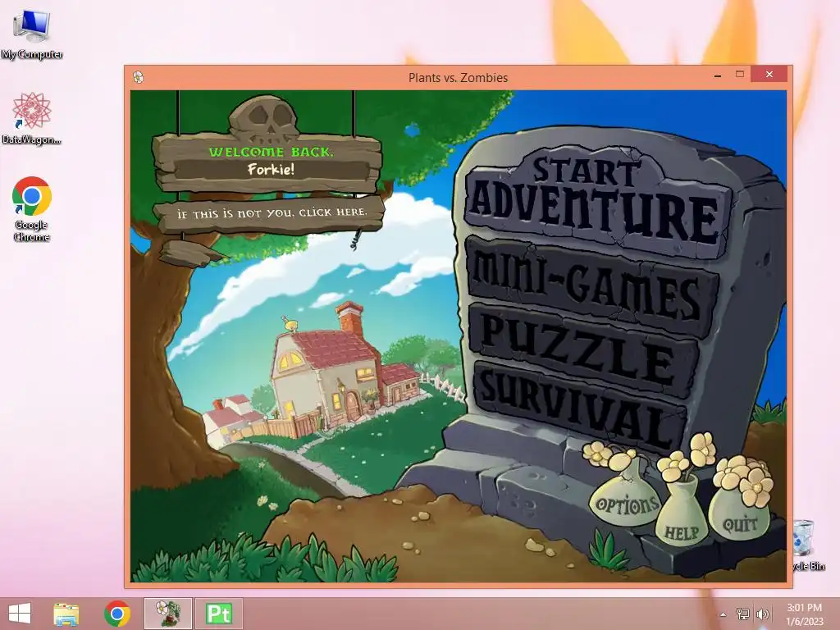Click the 'Forkie!' player name sign
The height and width of the screenshot is (630, 840).
tap(271, 170)
